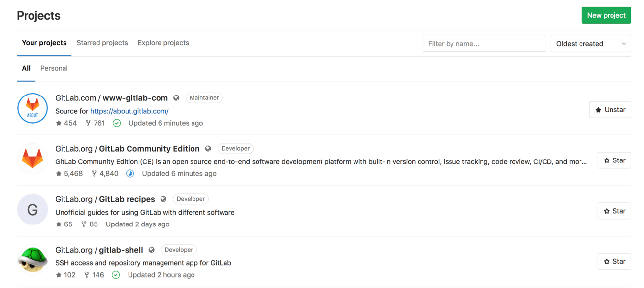Screen dimensions: 644x288
Task: Click the running pipeline icon for GitLab Community Edition
Action: [x=129, y=173]
